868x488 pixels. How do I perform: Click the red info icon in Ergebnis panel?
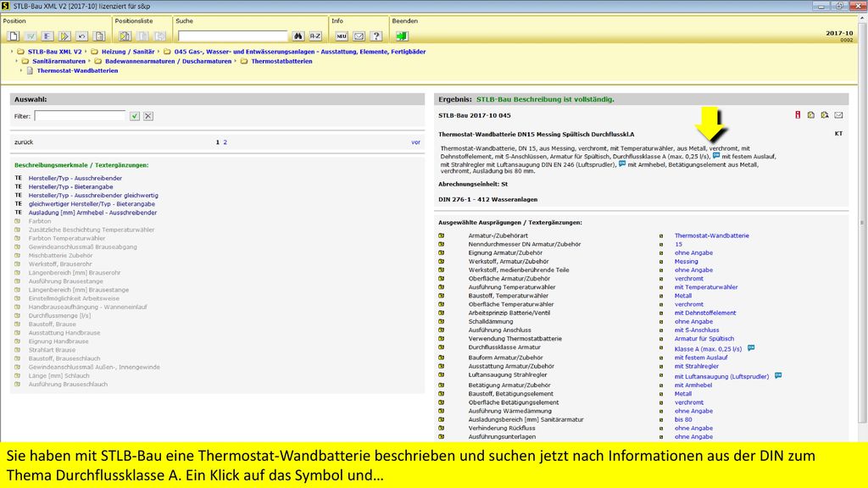[x=798, y=115]
